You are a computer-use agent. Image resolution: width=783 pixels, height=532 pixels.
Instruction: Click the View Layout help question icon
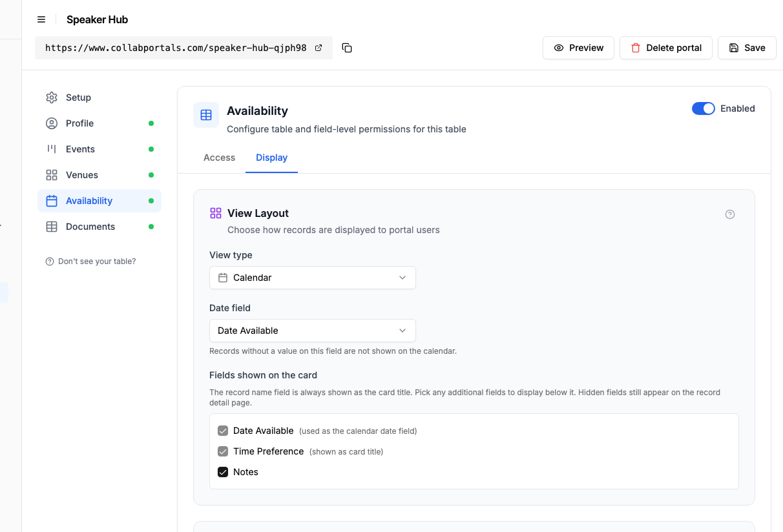click(730, 214)
